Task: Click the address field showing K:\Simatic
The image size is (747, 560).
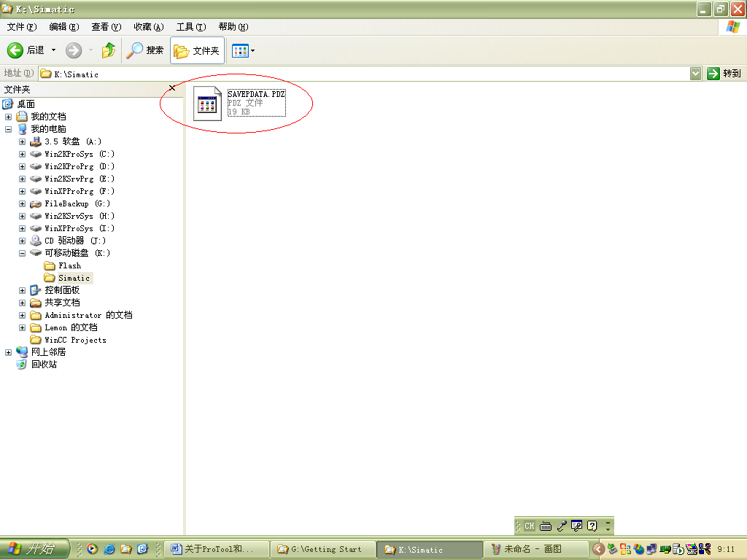Action: click(x=365, y=74)
